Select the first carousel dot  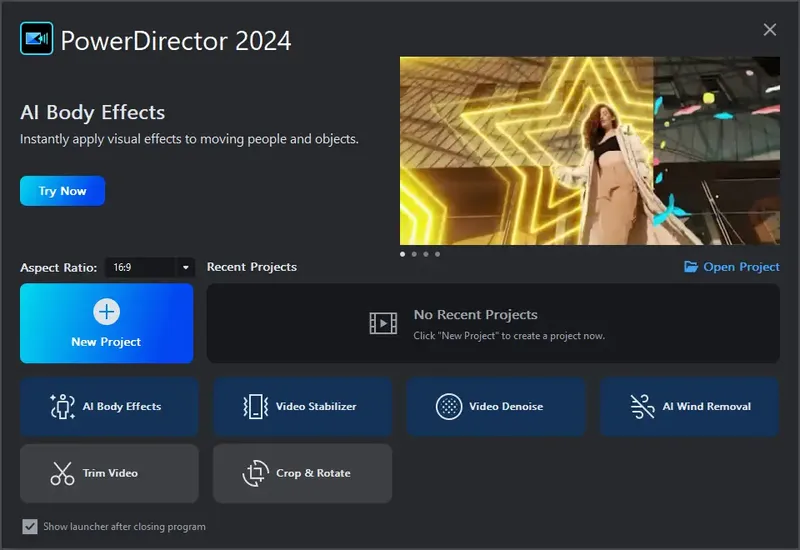pos(403,254)
